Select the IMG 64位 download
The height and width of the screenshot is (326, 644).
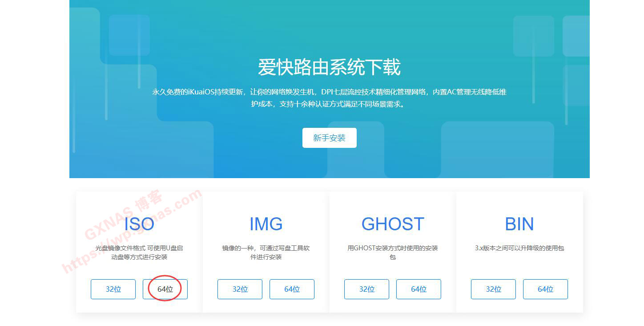click(292, 289)
